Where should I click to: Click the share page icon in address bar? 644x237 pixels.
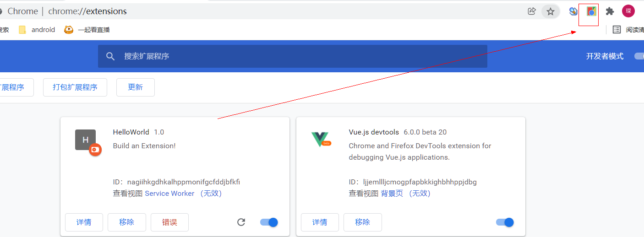point(531,11)
